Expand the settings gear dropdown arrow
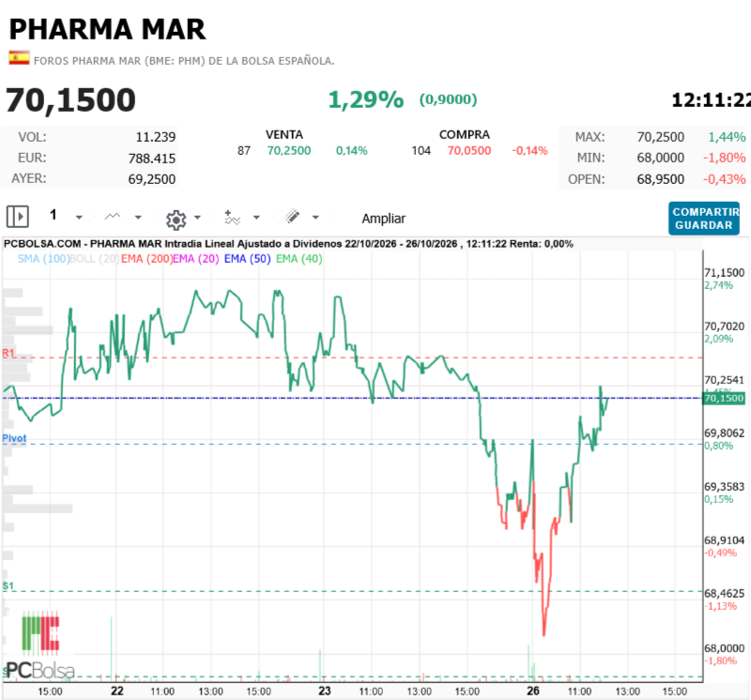Screen dimensions: 751x700 [197, 218]
